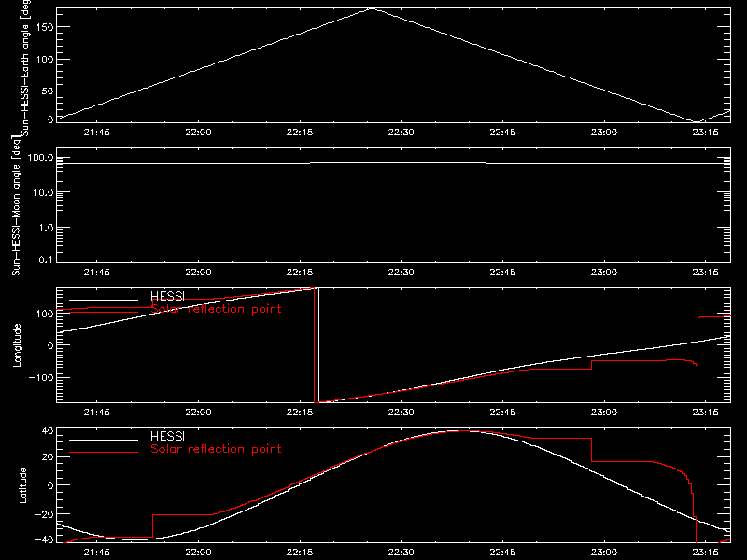Click the 150 tick label on Earth angle plot
This screenshot has height=560, width=747.
(x=45, y=27)
